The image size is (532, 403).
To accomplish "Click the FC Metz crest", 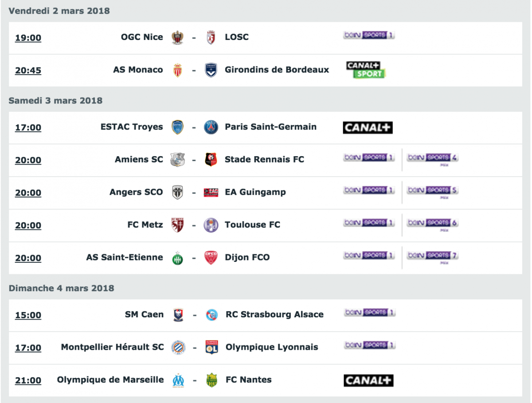I will [177, 225].
